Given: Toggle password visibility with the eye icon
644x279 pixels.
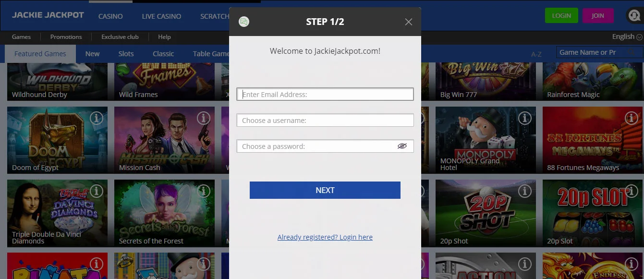Looking at the screenshot, I should (402, 146).
